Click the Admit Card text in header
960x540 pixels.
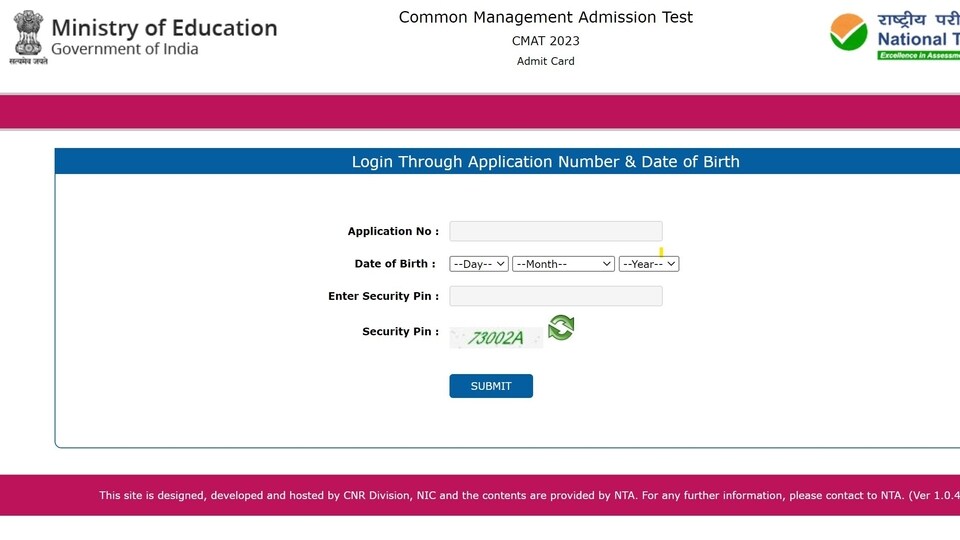coord(546,61)
